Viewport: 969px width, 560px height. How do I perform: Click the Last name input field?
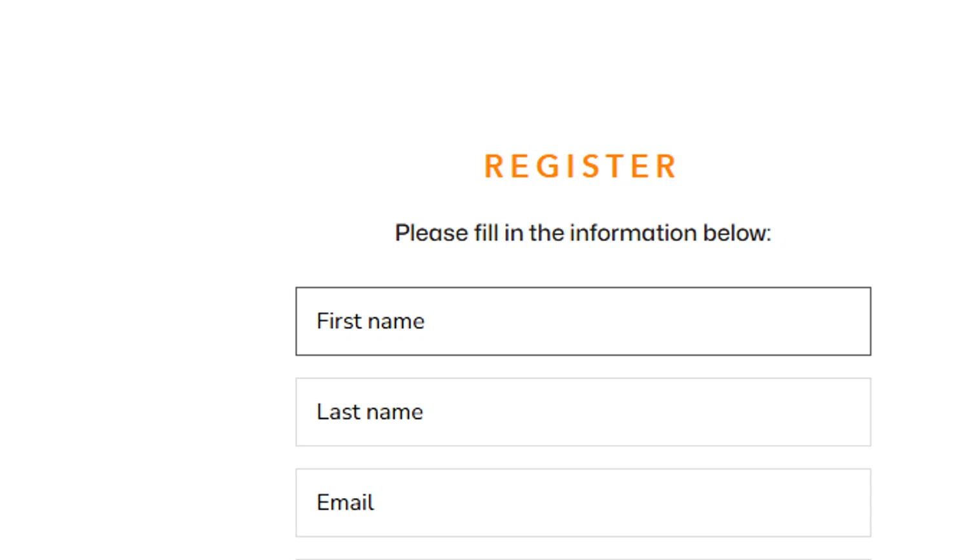point(583,412)
